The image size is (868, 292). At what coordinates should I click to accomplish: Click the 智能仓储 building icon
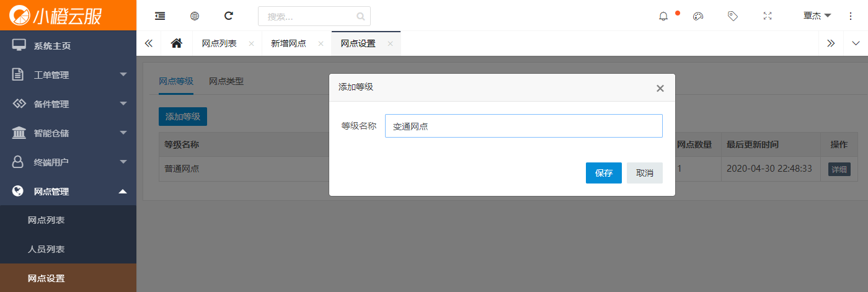click(x=19, y=133)
